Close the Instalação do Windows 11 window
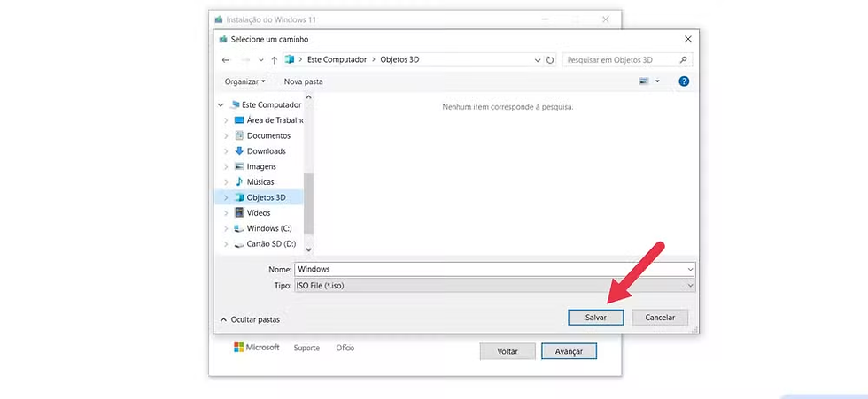 pos(606,19)
